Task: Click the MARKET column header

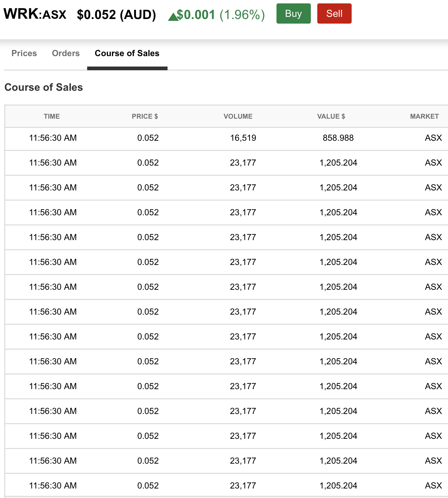Action: [x=424, y=117]
